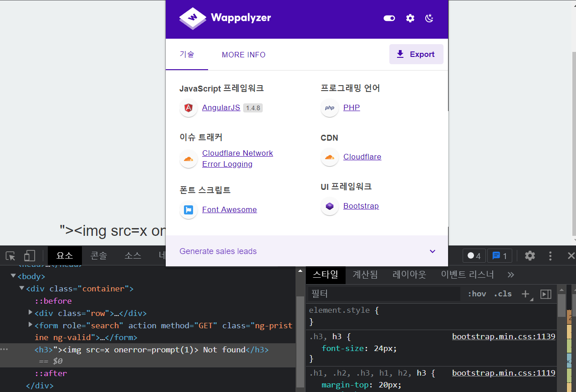Select the 스타일 pane tab
This screenshot has height=392, width=576.
click(326, 275)
